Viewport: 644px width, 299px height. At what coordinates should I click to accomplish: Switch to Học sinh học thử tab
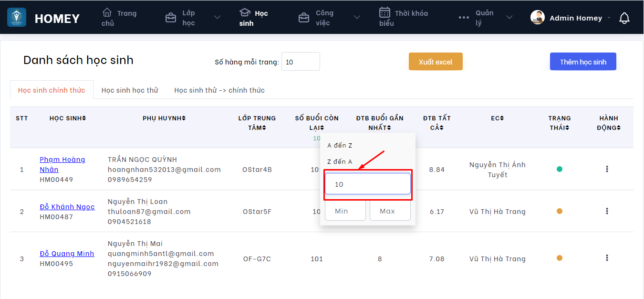pyautogui.click(x=130, y=90)
